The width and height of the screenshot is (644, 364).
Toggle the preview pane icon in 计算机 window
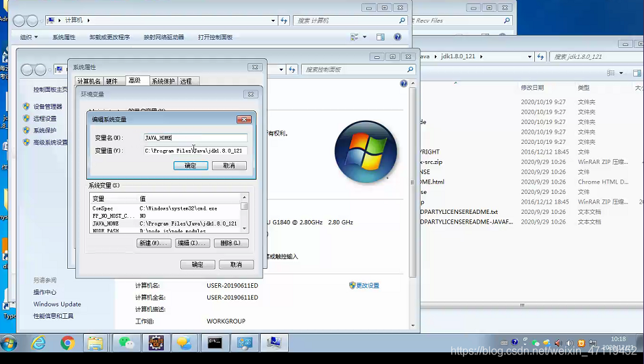(381, 37)
